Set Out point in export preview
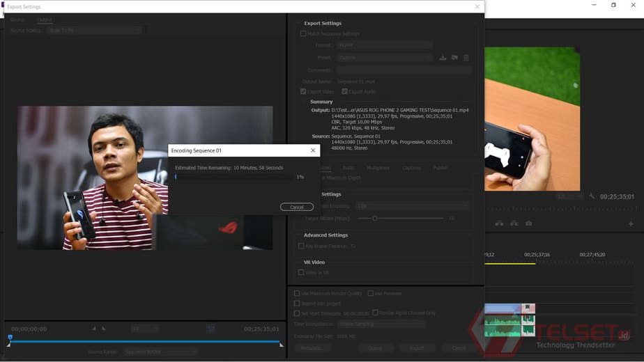 (x=103, y=329)
